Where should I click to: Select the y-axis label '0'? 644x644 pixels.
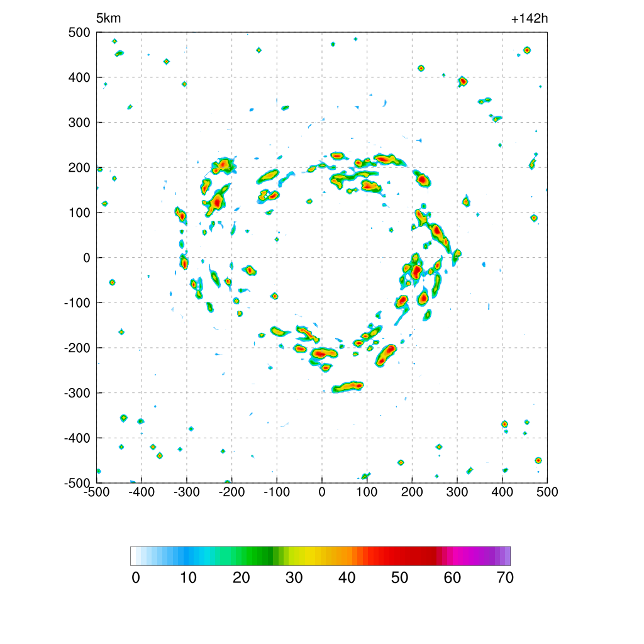[87, 258]
